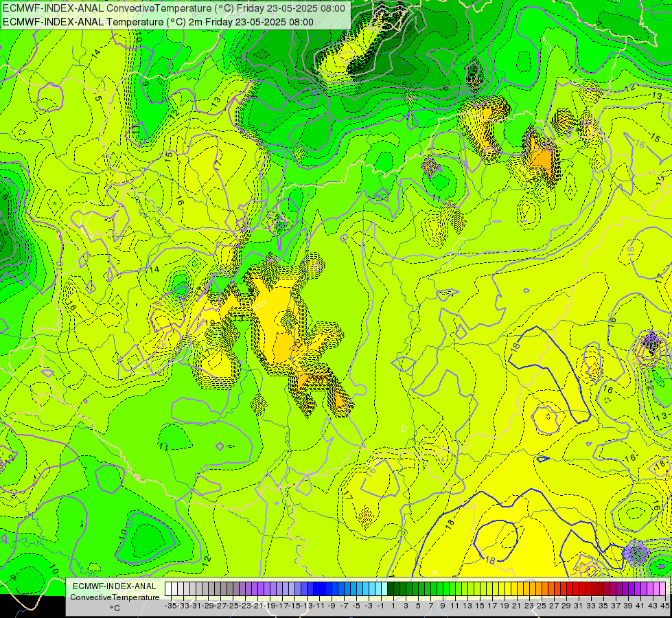Click the legend value 45
672x618 pixels.
tap(664, 606)
